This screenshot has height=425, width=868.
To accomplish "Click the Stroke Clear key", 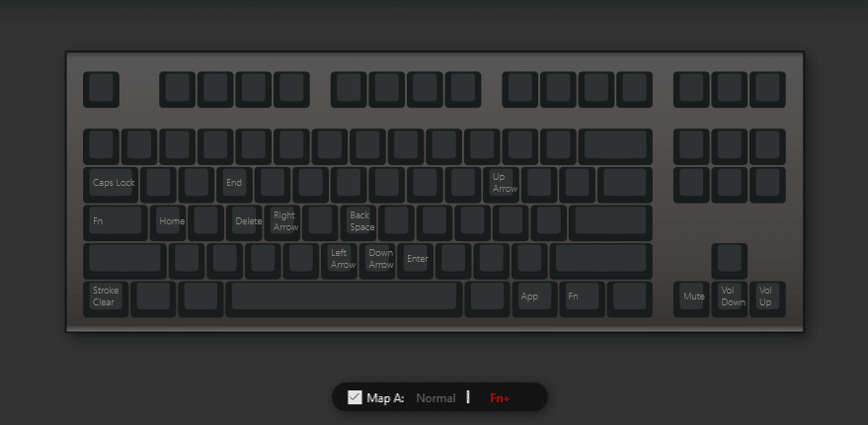I will (x=106, y=299).
